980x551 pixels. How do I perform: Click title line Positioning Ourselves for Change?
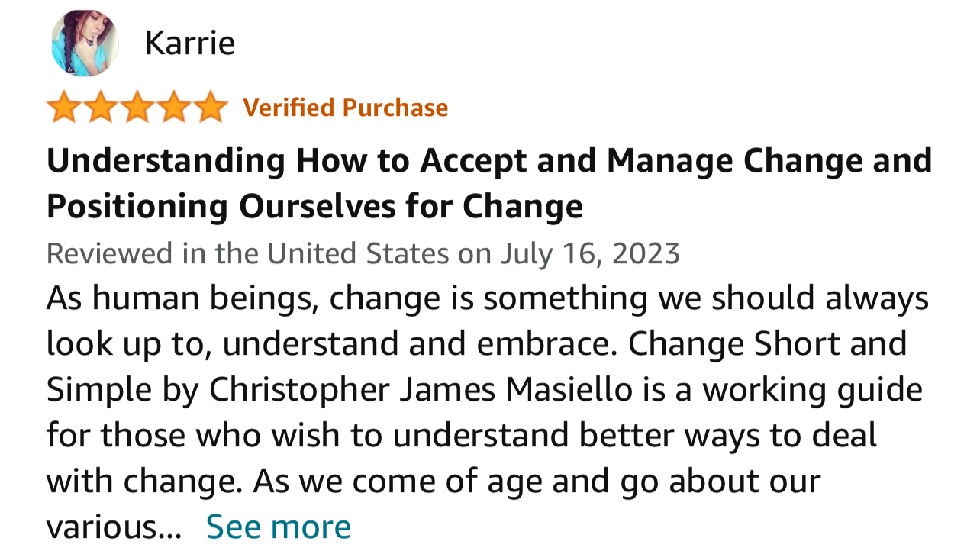point(314,206)
